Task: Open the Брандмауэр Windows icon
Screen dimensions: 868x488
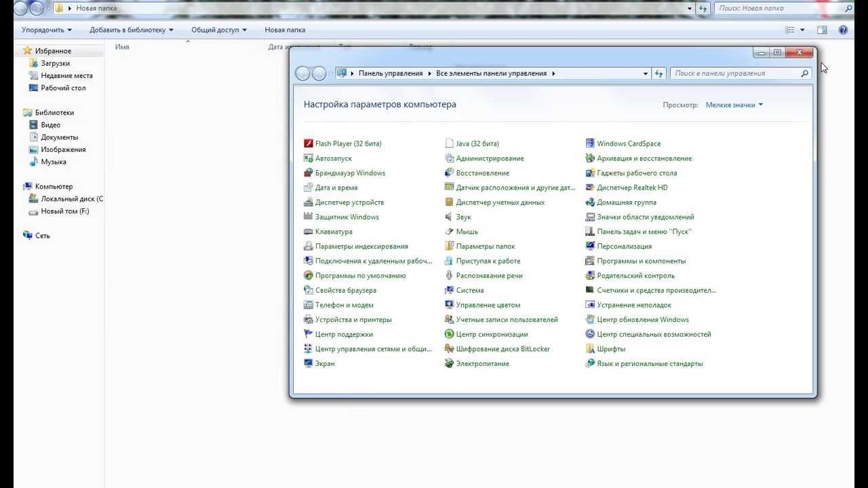Action: click(309, 173)
